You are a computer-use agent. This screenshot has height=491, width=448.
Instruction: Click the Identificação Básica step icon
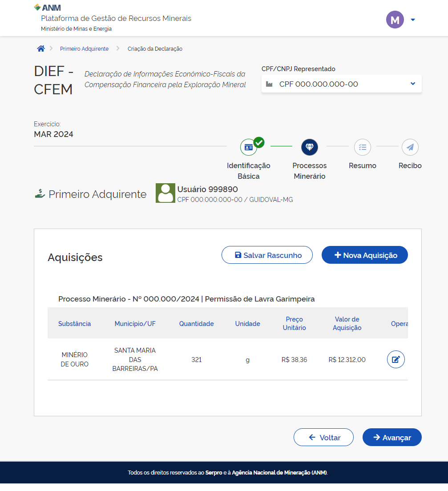coord(249,147)
